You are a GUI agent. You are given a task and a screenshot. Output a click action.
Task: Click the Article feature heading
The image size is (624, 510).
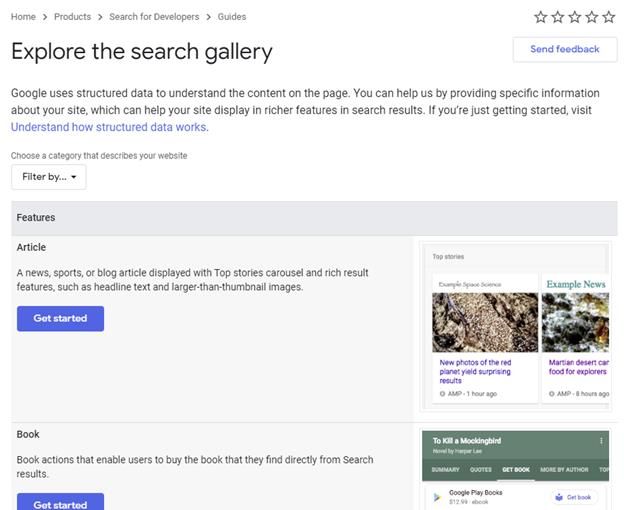click(31, 247)
